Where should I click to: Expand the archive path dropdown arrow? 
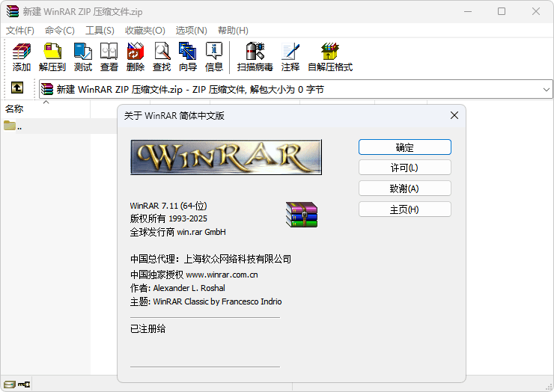(547, 89)
